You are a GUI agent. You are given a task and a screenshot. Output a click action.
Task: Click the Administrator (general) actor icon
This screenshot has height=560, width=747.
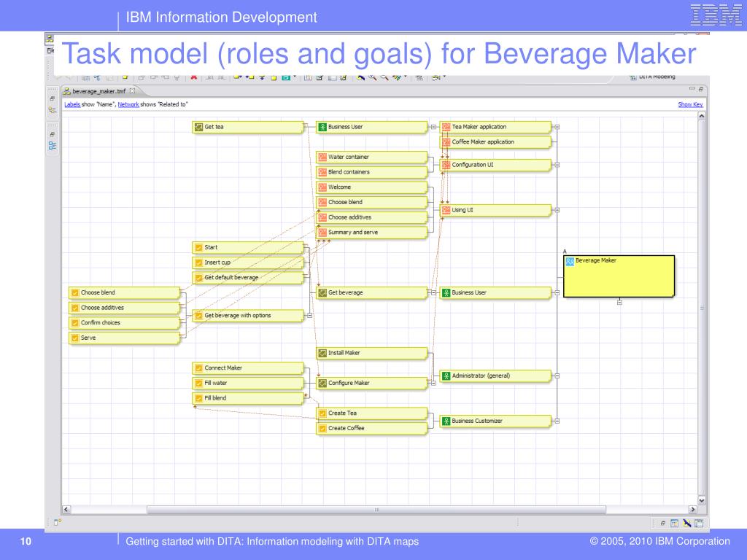tap(446, 376)
